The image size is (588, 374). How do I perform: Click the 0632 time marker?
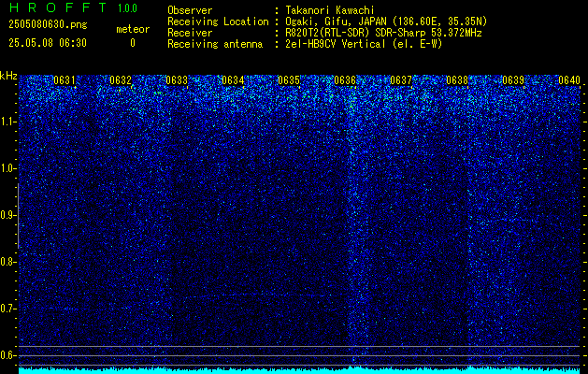point(121,80)
